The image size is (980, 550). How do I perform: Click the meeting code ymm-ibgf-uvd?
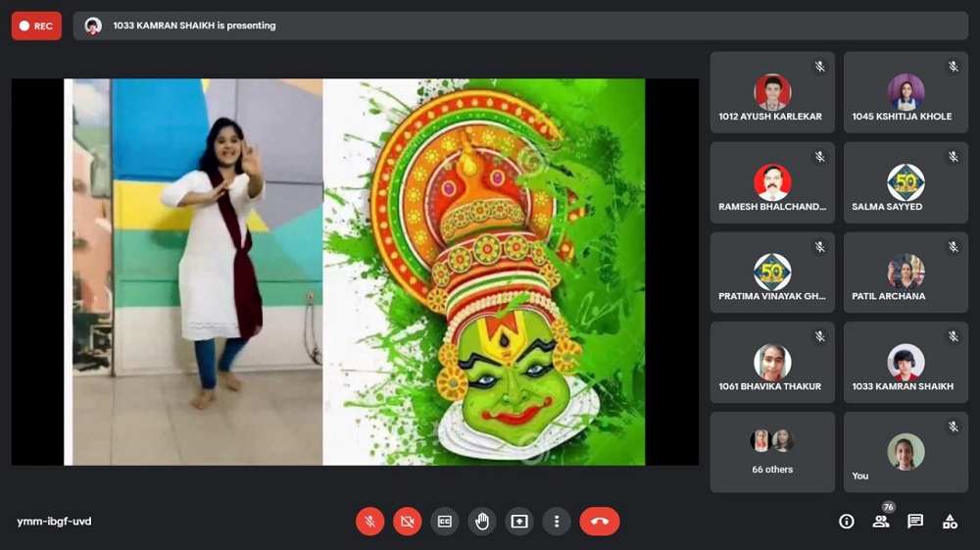point(55,522)
